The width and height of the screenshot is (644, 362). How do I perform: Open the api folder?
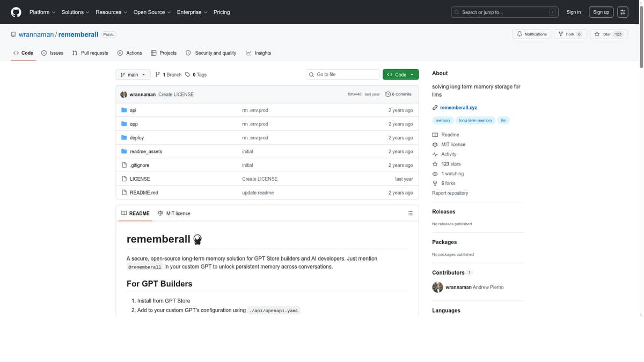(x=133, y=110)
